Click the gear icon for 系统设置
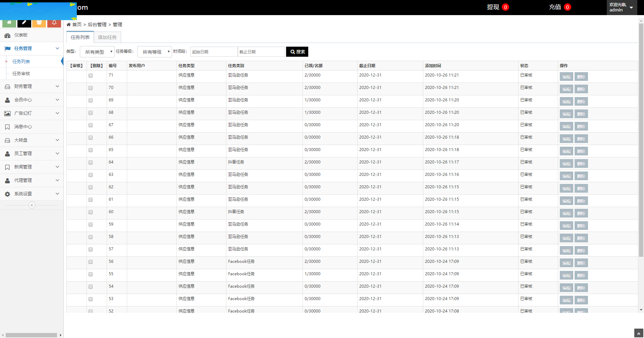 pos(7,194)
